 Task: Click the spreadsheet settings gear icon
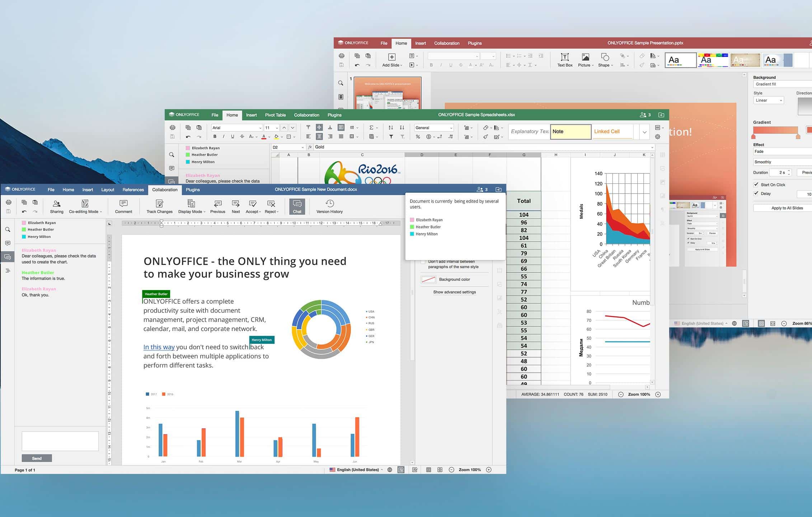click(x=658, y=137)
